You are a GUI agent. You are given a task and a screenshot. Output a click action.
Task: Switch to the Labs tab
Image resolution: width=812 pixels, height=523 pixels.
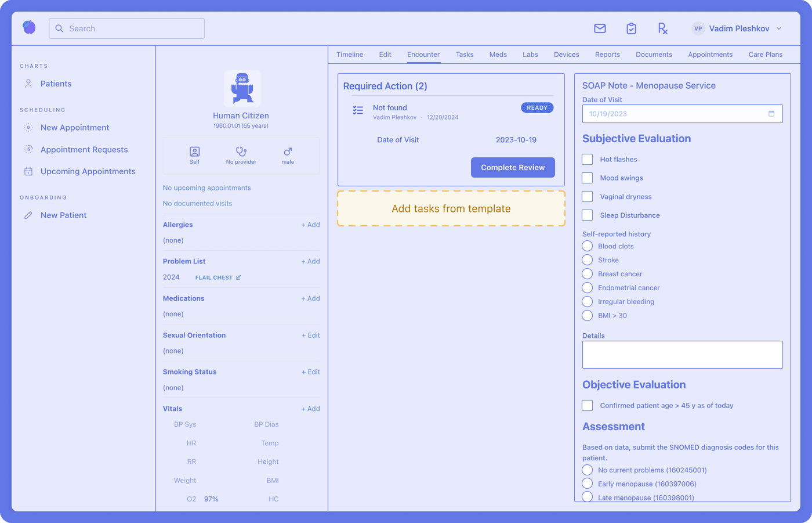coord(530,55)
